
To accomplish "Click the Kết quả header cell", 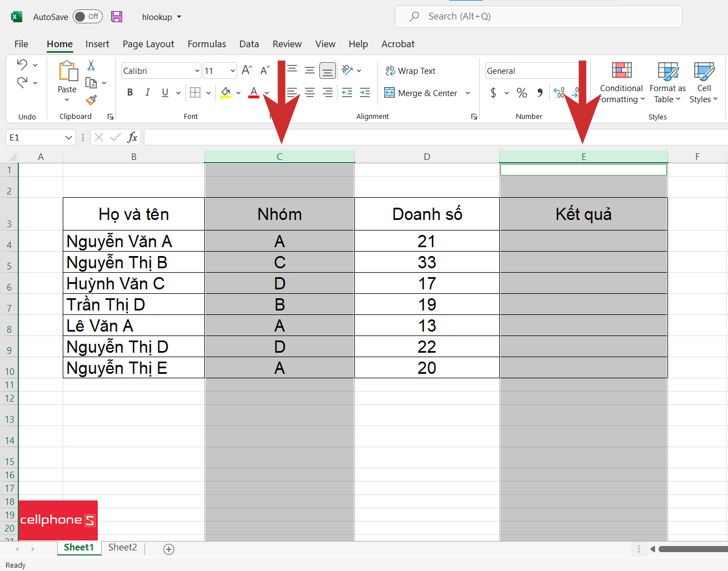I will [x=584, y=214].
